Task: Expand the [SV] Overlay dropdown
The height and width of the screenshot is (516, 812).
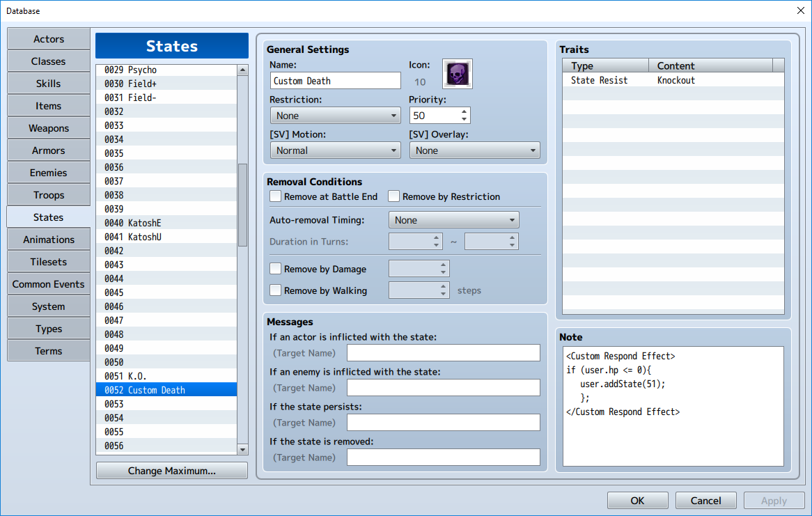Action: point(474,150)
